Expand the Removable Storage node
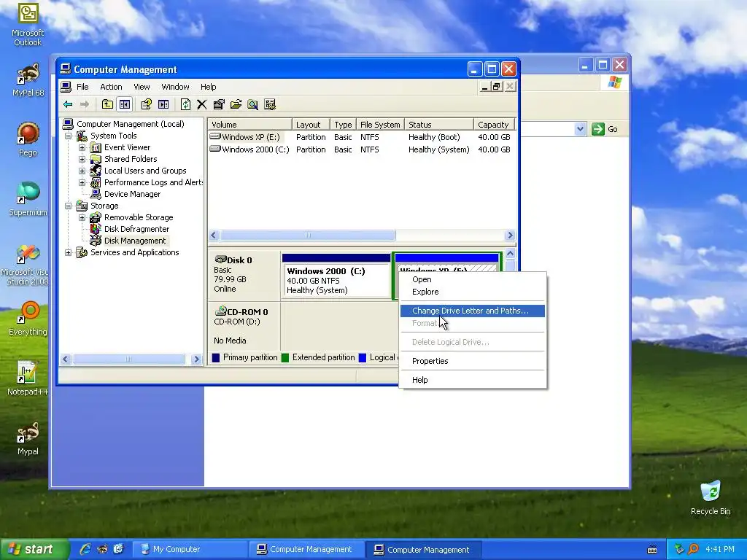747x560 pixels. pyautogui.click(x=82, y=217)
